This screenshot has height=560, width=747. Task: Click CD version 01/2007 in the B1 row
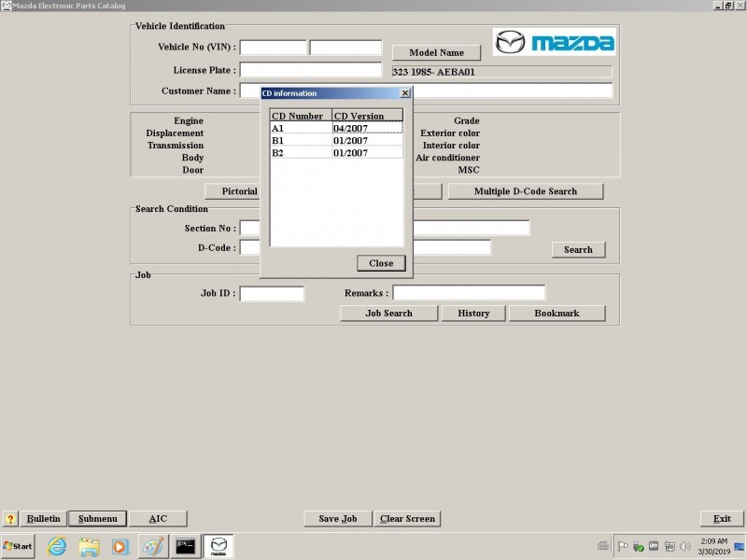click(367, 141)
